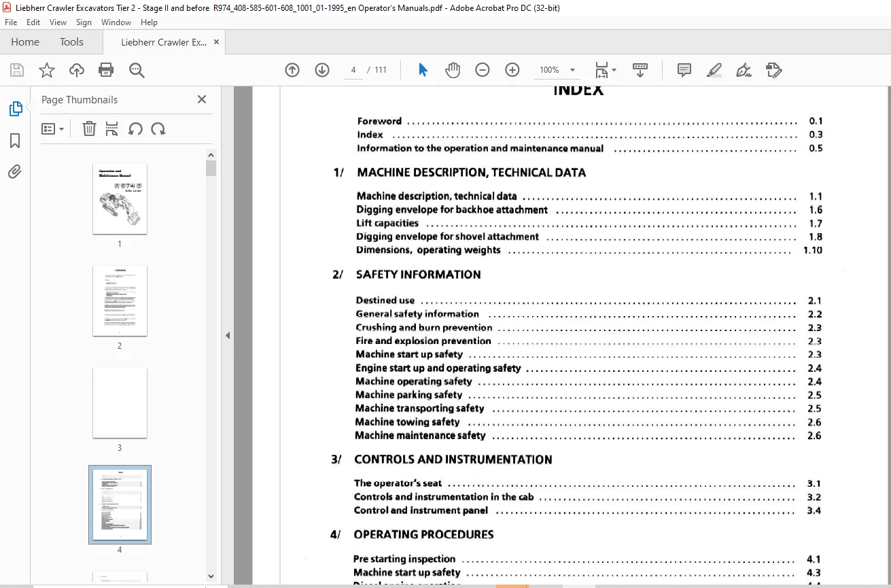Open the Sign menu
891x588 pixels.
[x=84, y=22]
